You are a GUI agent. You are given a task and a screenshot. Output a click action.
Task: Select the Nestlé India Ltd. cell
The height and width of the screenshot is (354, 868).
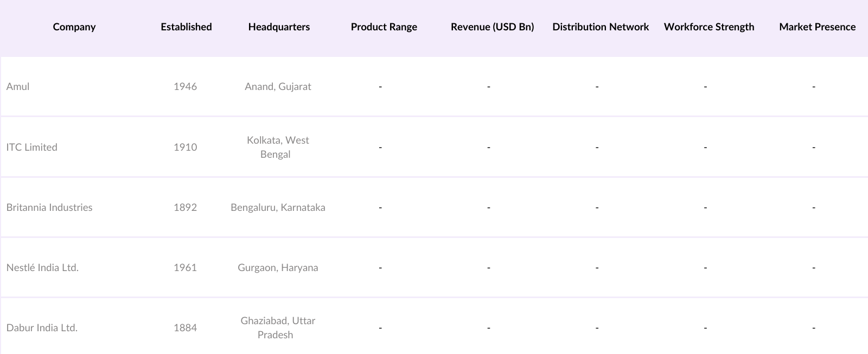click(42, 268)
